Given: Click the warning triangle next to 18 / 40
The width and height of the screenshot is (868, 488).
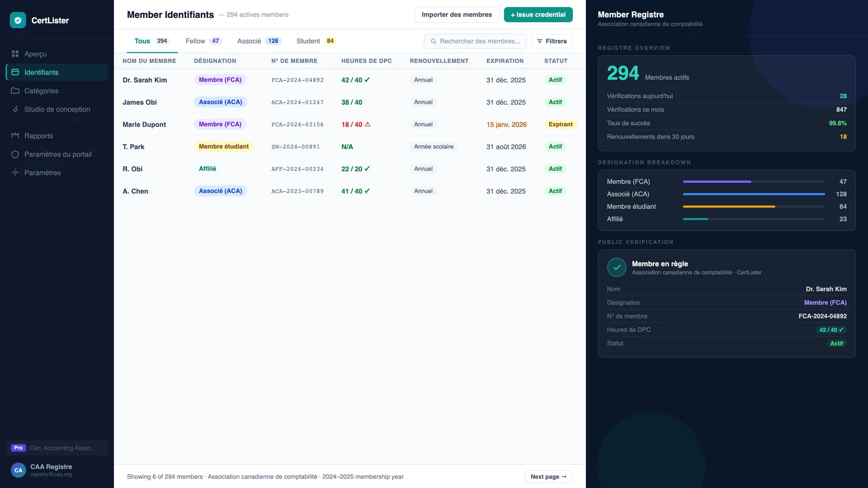Looking at the screenshot, I should point(367,124).
